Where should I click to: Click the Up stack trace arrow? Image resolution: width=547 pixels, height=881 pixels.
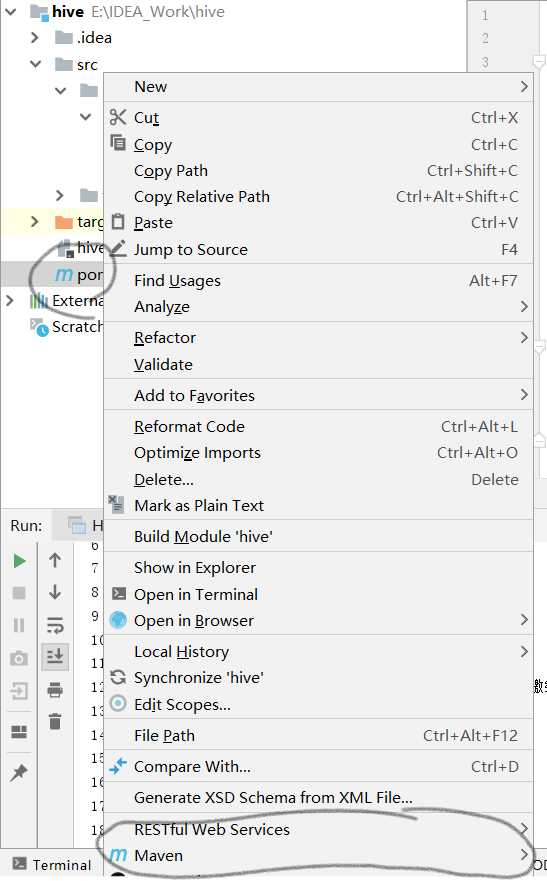click(55, 560)
